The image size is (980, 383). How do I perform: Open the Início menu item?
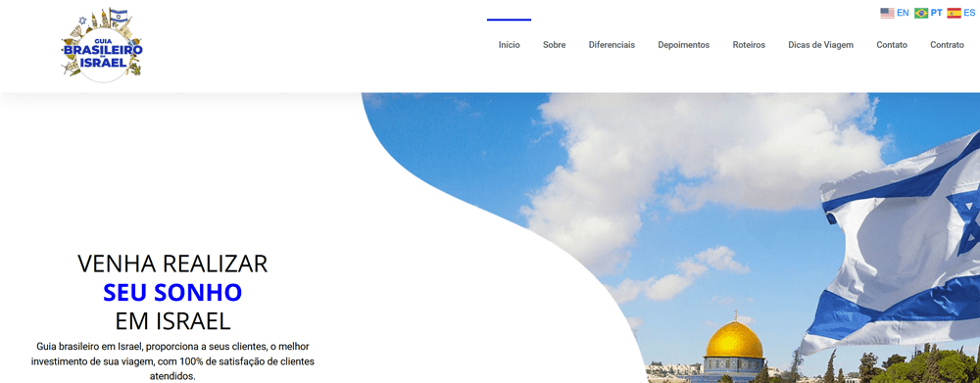pyautogui.click(x=509, y=45)
